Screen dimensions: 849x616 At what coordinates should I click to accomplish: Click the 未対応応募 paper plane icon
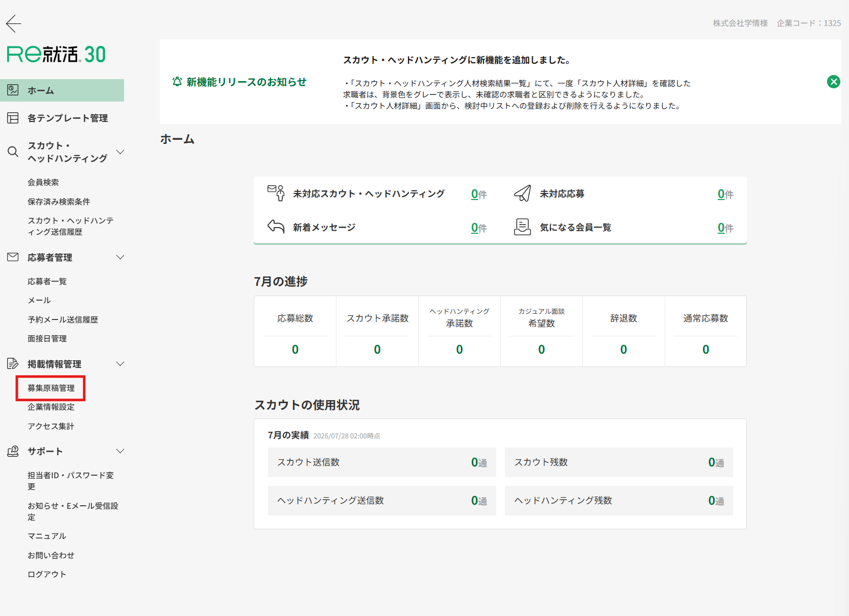point(523,193)
